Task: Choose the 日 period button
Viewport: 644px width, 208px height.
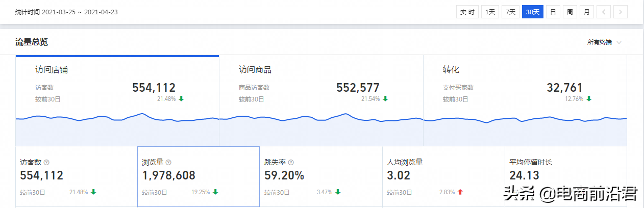Action: 553,12
